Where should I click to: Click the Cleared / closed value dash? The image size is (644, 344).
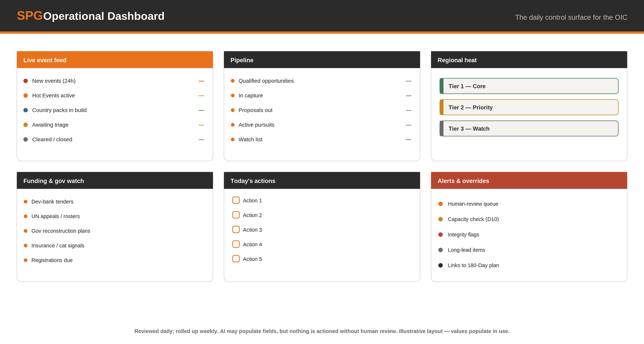[201, 140]
